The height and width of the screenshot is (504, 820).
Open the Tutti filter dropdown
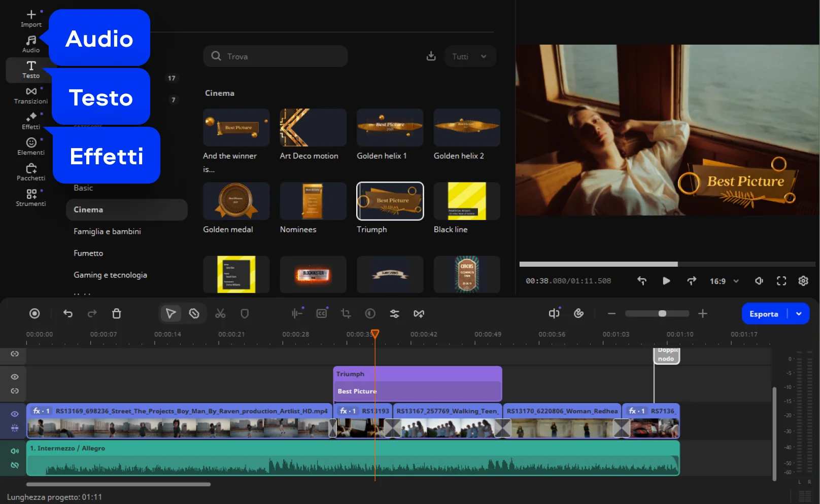(x=469, y=56)
